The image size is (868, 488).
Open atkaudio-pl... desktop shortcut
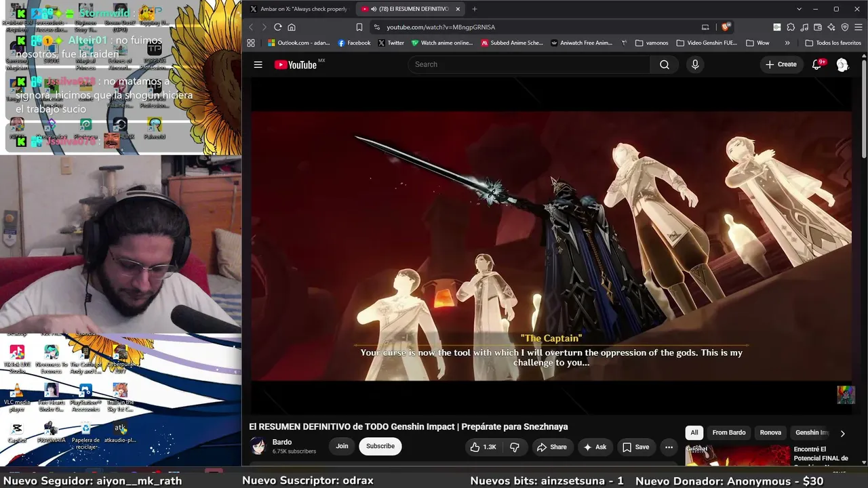[x=120, y=433]
